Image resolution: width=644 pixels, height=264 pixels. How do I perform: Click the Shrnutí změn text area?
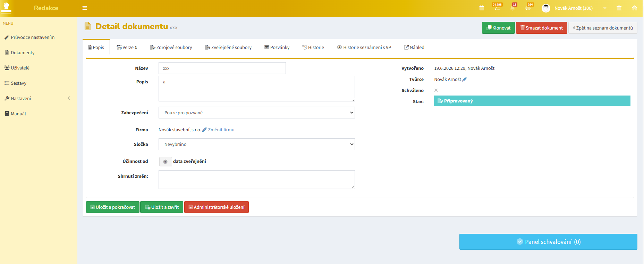click(x=257, y=180)
